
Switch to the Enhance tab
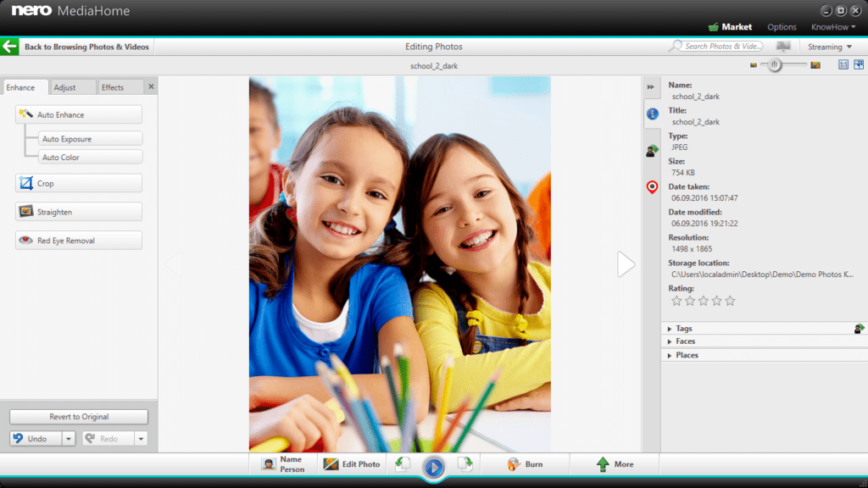pyautogui.click(x=25, y=87)
